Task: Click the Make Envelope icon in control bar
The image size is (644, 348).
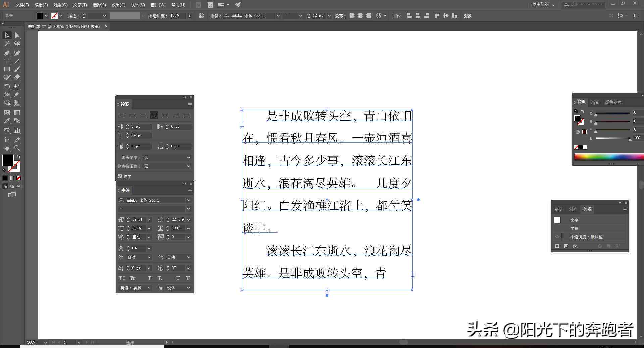Action: tap(379, 16)
